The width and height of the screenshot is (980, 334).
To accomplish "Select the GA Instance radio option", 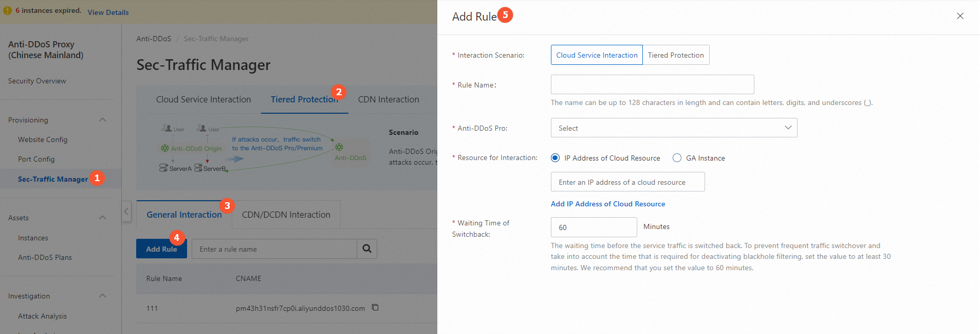I will [677, 158].
